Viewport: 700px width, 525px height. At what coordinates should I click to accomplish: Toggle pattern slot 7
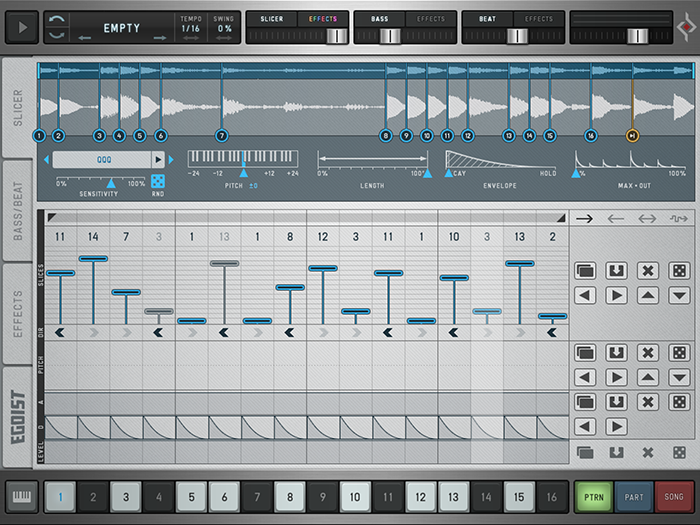tap(257, 496)
